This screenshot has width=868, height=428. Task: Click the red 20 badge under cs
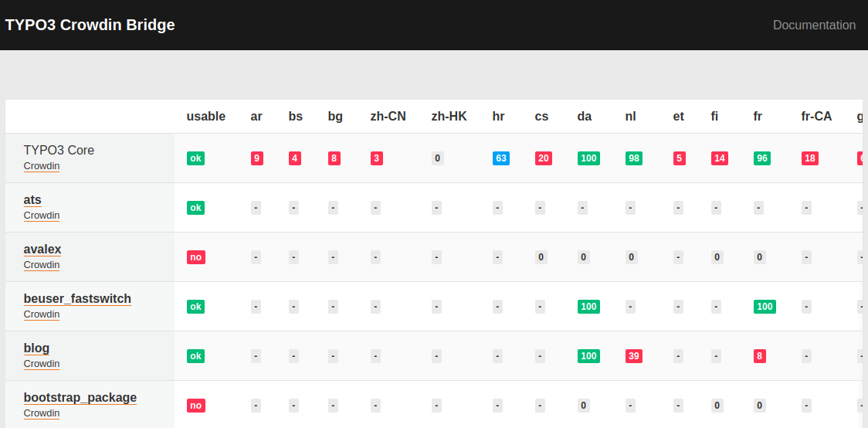[x=544, y=158]
